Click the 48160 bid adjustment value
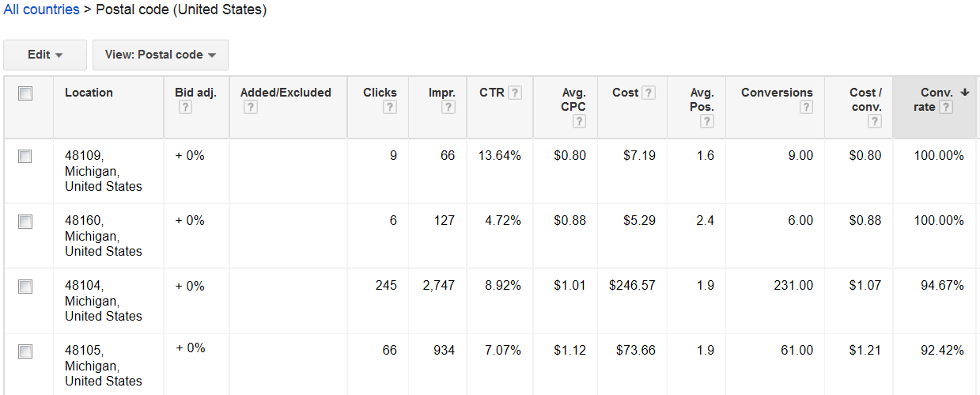The width and height of the screenshot is (980, 395). (190, 221)
